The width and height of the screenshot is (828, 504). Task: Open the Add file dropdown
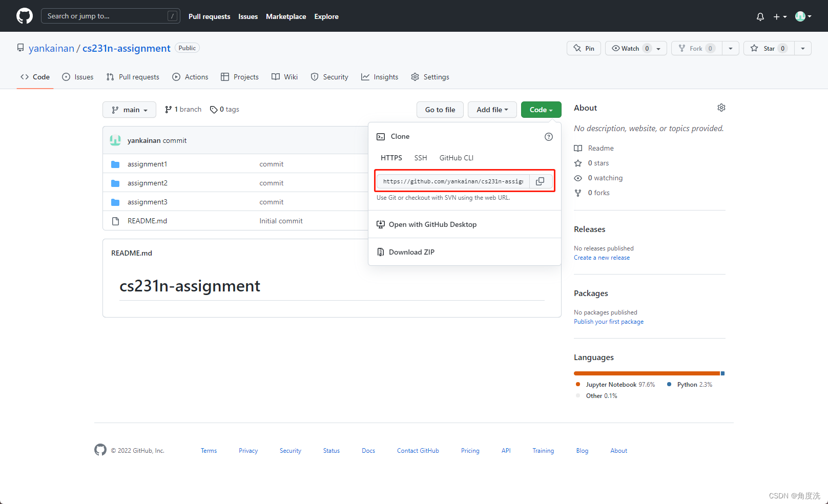click(492, 110)
